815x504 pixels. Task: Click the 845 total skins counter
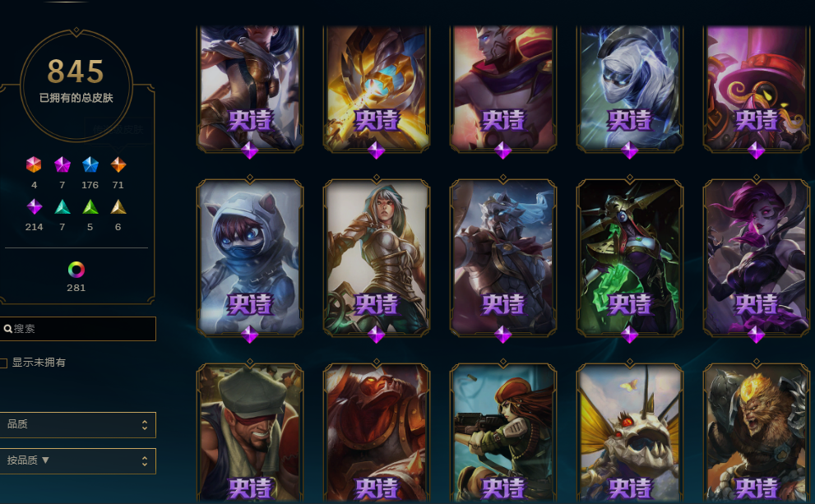[x=76, y=72]
